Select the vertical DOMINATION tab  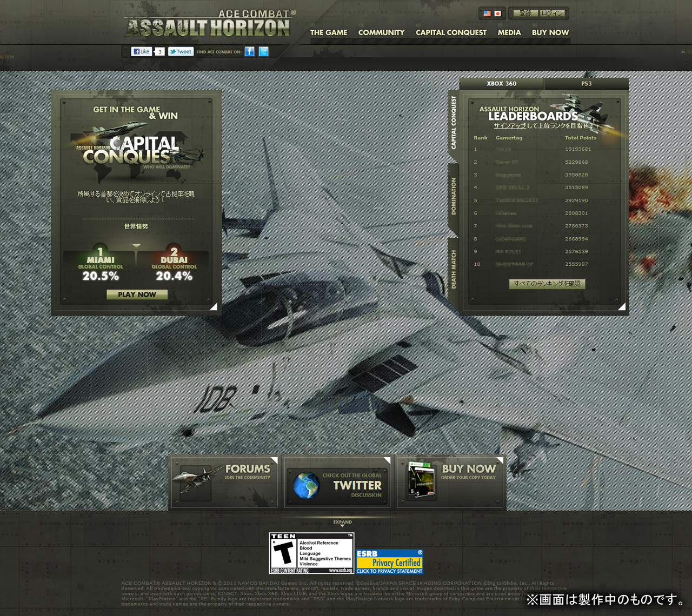pyautogui.click(x=454, y=196)
